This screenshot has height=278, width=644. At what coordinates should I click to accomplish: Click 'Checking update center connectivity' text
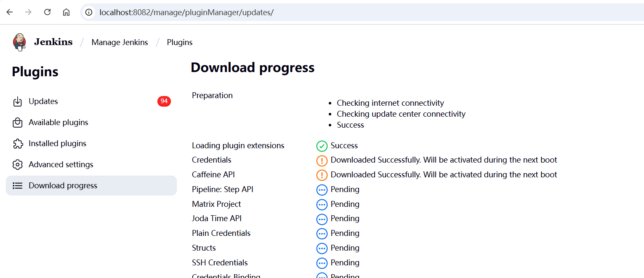coord(401,114)
